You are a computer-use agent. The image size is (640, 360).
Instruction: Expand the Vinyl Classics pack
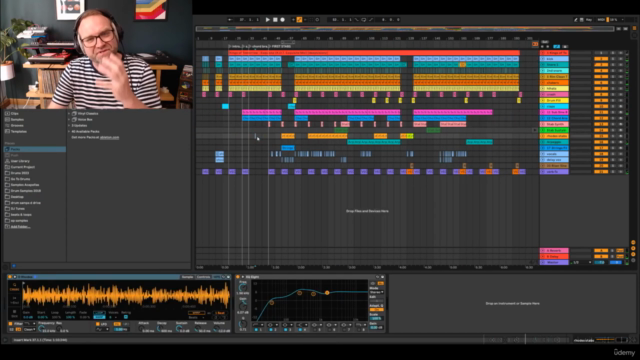pos(69,113)
